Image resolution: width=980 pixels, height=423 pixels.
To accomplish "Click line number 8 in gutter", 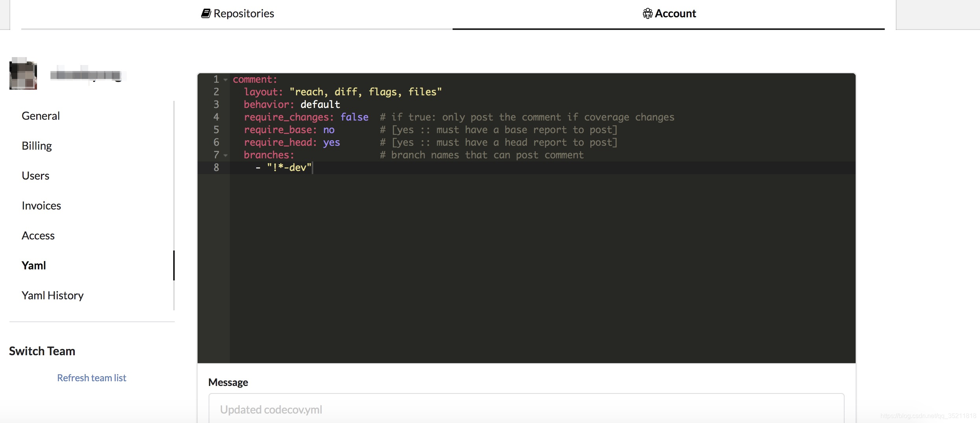I will tap(216, 167).
